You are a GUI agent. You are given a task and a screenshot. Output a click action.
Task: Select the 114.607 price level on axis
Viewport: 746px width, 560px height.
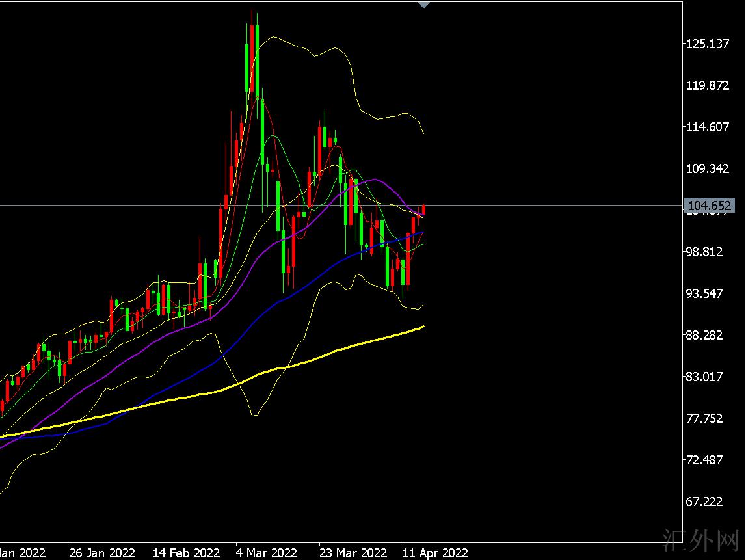click(708, 127)
